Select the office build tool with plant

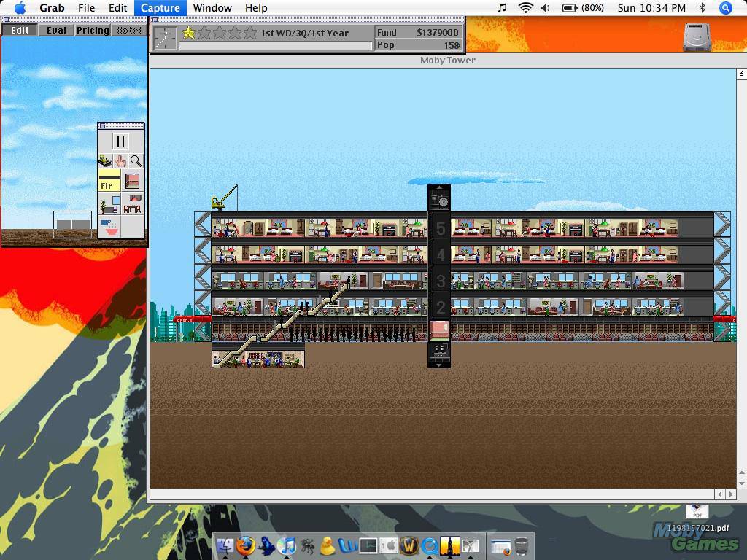pyautogui.click(x=109, y=204)
